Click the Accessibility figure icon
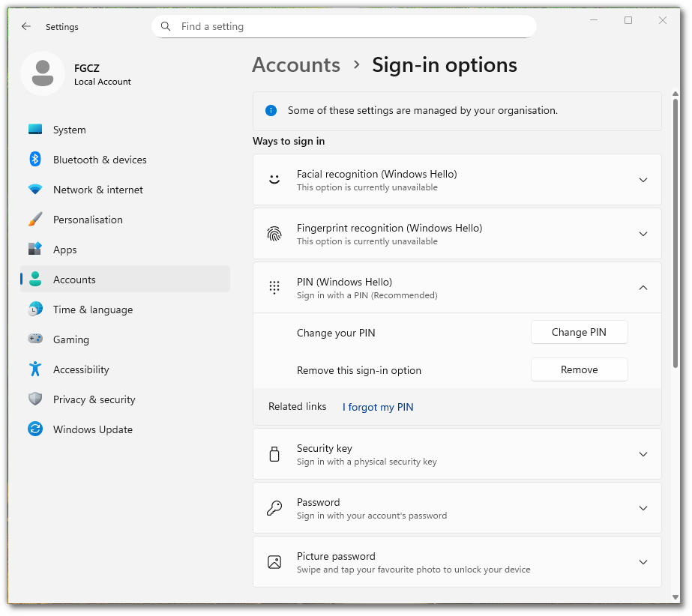The image size is (692, 616). click(35, 369)
